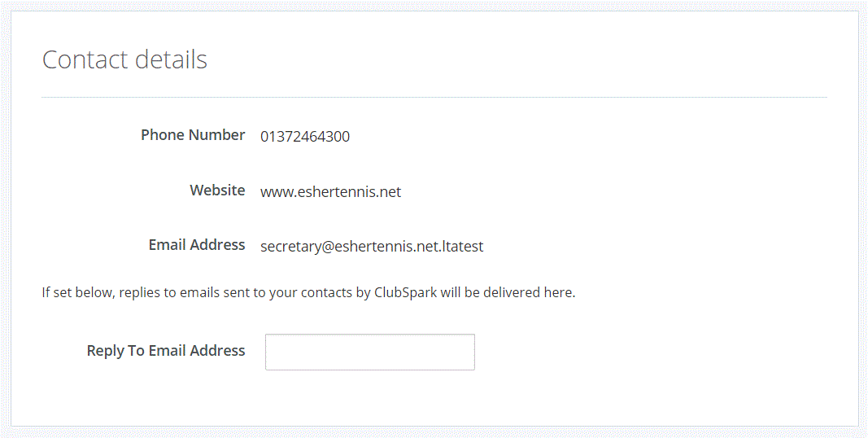Viewport: 868px width, 438px height.
Task: Click the dotted divider under the heading
Action: coord(434,98)
